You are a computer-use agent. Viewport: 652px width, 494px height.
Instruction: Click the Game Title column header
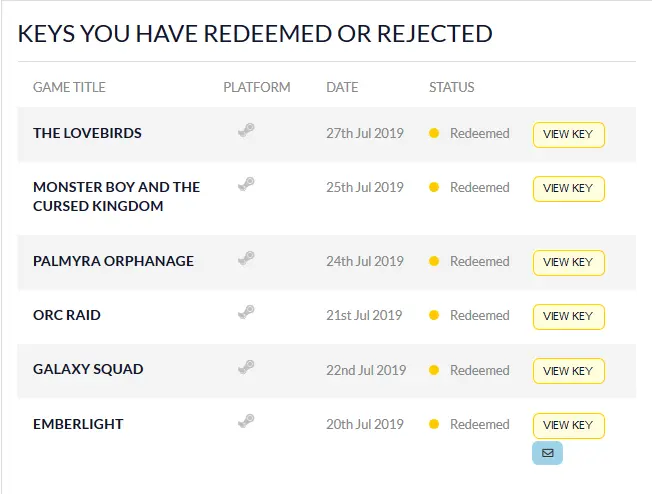pos(69,87)
